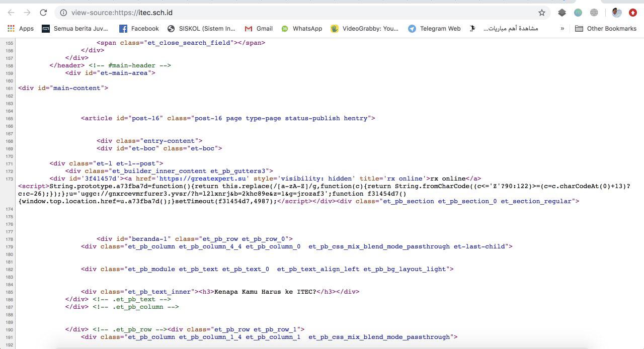The image size is (644, 349).
Task: Bookmark this page with the star
Action: (x=542, y=13)
